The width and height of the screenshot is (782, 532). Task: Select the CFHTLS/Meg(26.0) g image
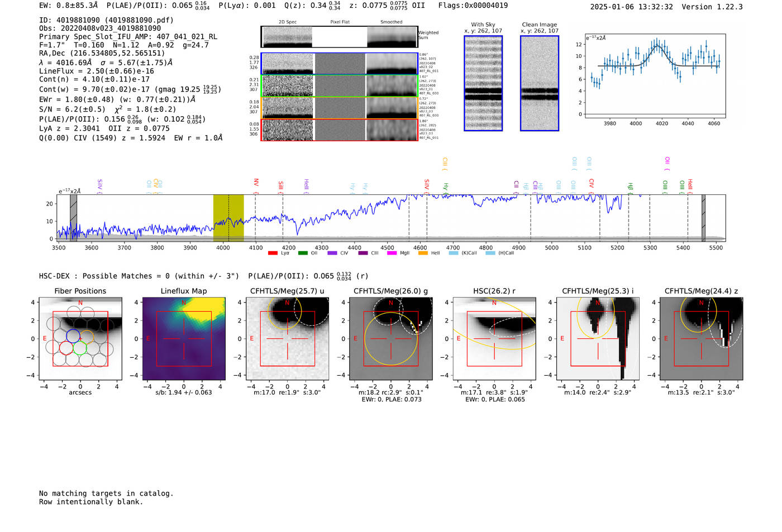point(391,339)
